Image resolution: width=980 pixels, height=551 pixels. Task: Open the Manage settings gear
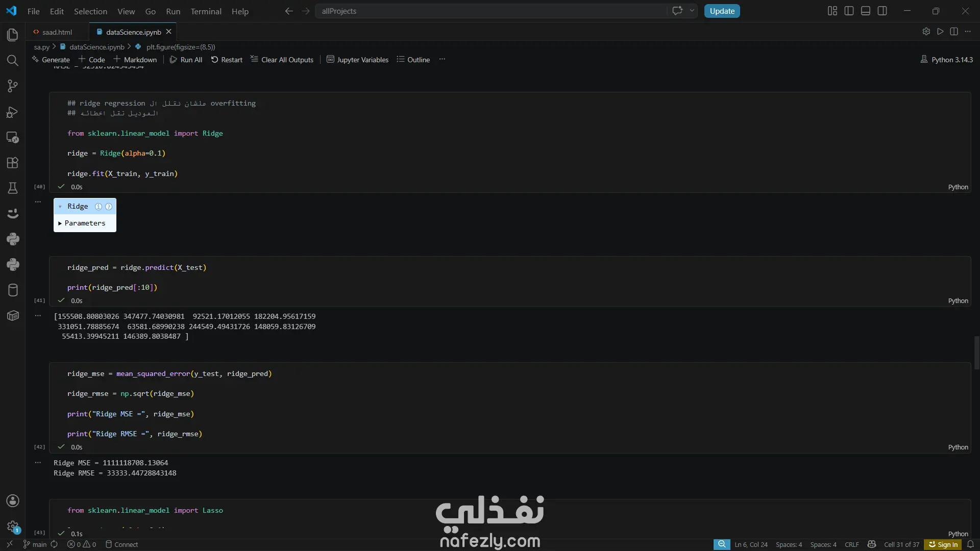13,527
